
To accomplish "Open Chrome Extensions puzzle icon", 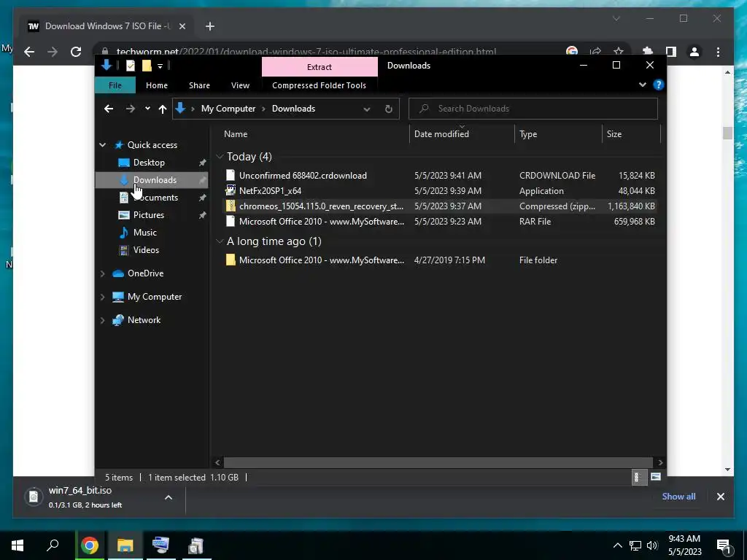I will pyautogui.click(x=648, y=52).
